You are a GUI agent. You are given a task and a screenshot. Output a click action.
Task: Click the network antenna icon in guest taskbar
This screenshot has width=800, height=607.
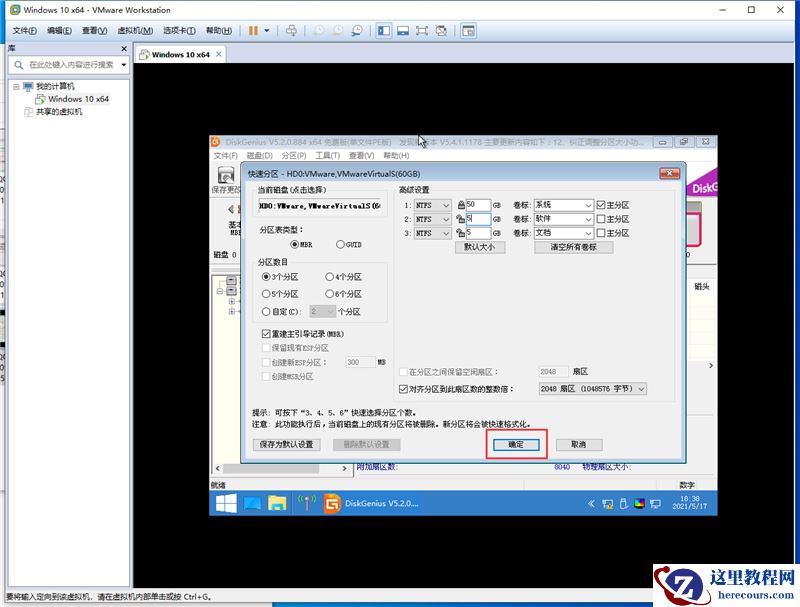point(307,503)
